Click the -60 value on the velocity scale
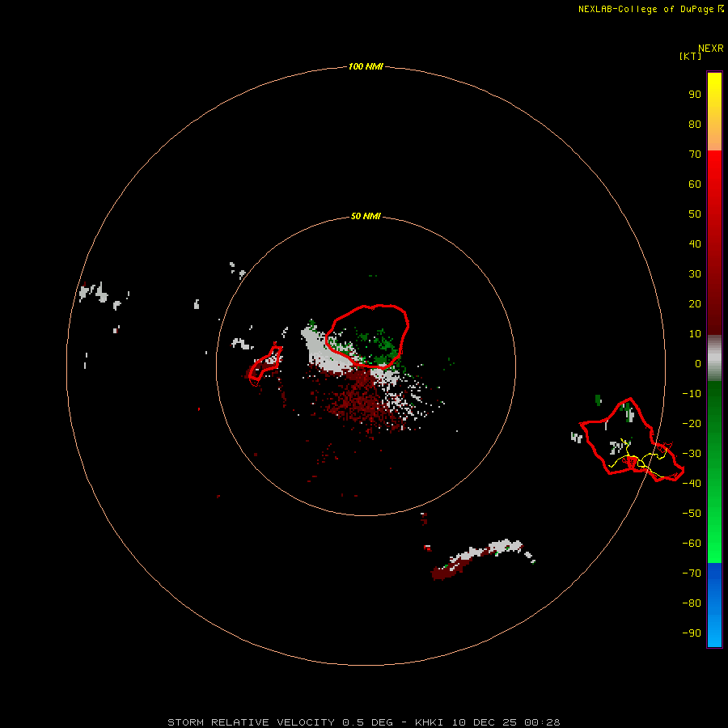728x728 pixels. click(x=692, y=544)
